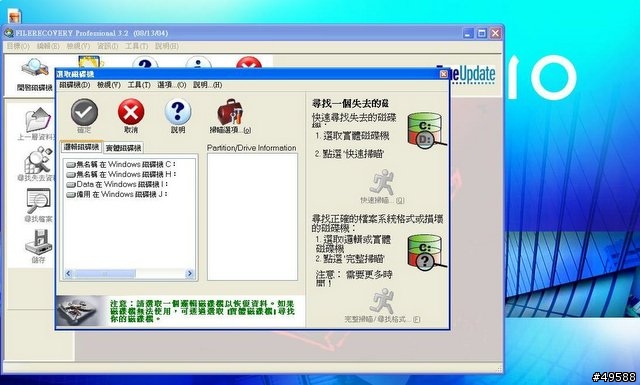Image resolution: width=640 pixels, height=385 pixels.
Task: Open 檢視(V) menu in drive dialog
Action: click(x=109, y=85)
